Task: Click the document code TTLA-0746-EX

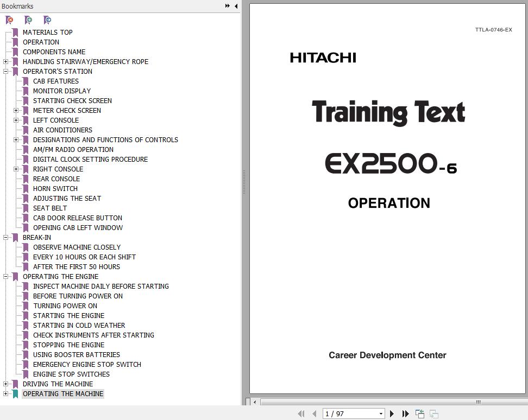Action: pyautogui.click(x=494, y=30)
